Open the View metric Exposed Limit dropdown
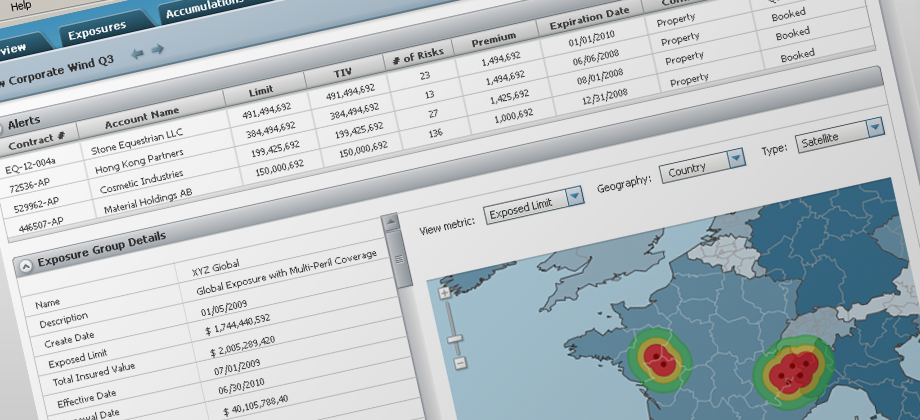The height and width of the screenshot is (420, 920). (574, 195)
